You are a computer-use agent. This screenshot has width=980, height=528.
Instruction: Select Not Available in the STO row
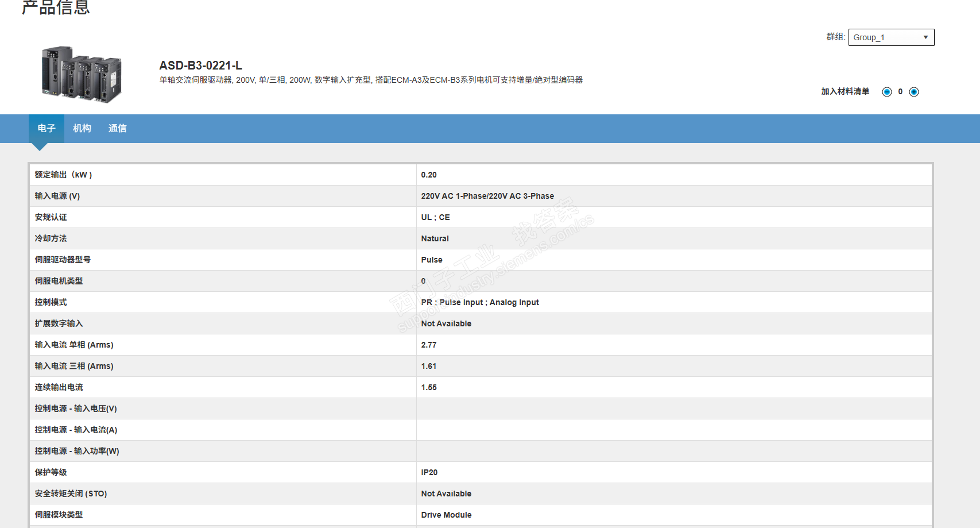coord(446,494)
